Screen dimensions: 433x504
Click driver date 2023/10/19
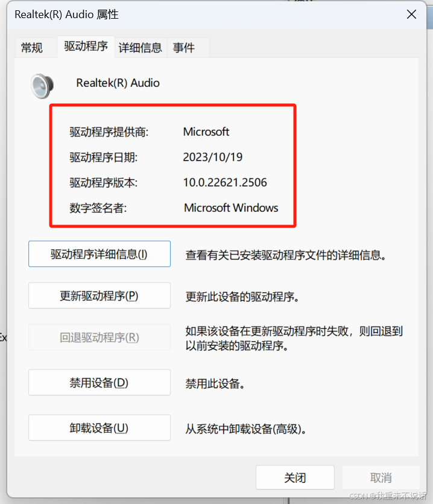point(213,157)
